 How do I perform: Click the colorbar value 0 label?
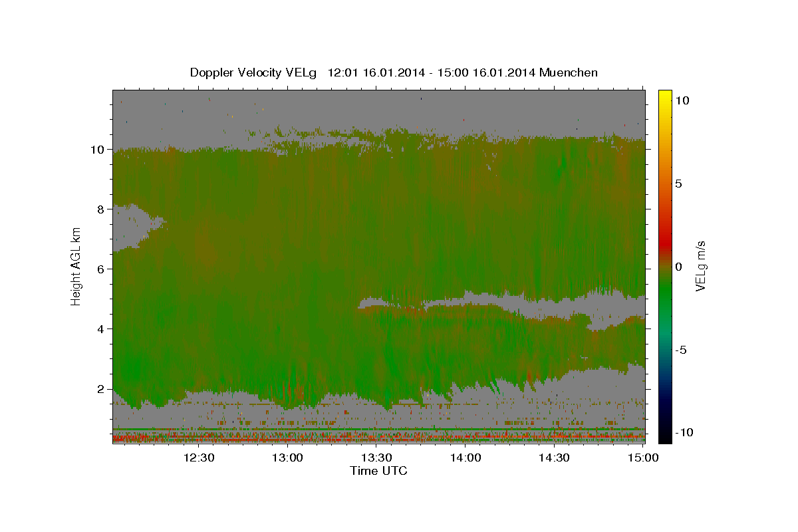678,267
